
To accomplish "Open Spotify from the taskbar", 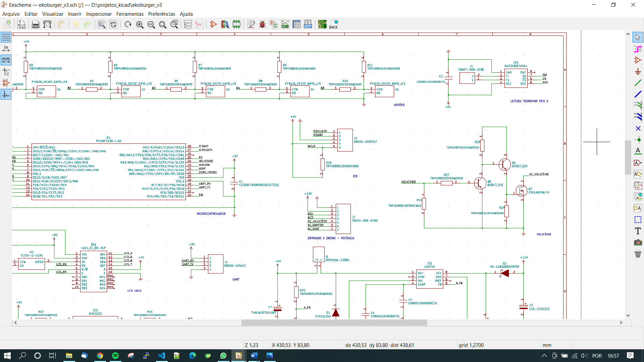I will coord(115,356).
